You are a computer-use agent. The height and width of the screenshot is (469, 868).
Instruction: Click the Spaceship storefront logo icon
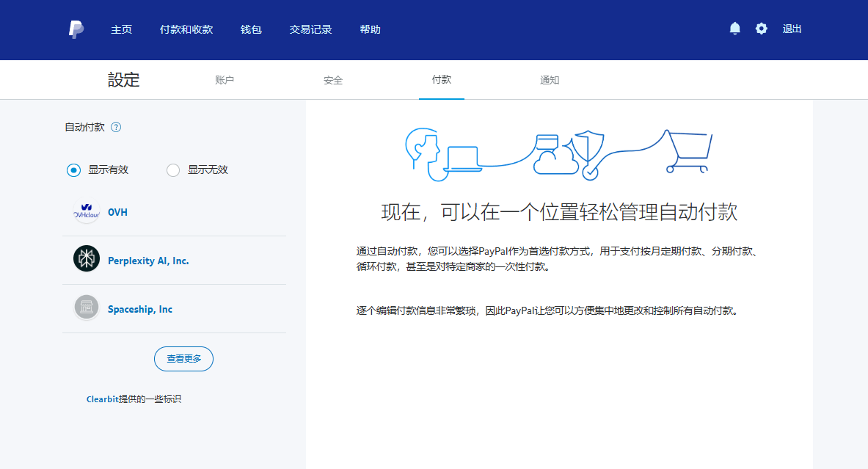tap(87, 307)
